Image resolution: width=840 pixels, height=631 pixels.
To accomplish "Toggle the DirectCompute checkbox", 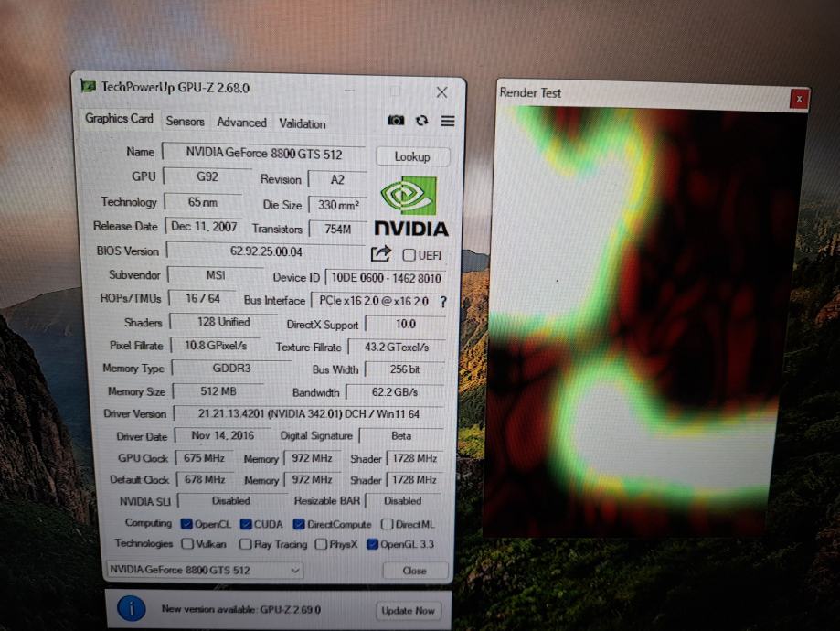I will tap(299, 524).
